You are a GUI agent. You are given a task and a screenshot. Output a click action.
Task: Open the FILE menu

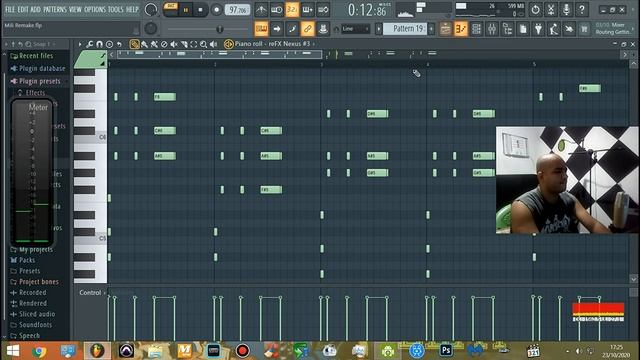(x=10, y=9)
